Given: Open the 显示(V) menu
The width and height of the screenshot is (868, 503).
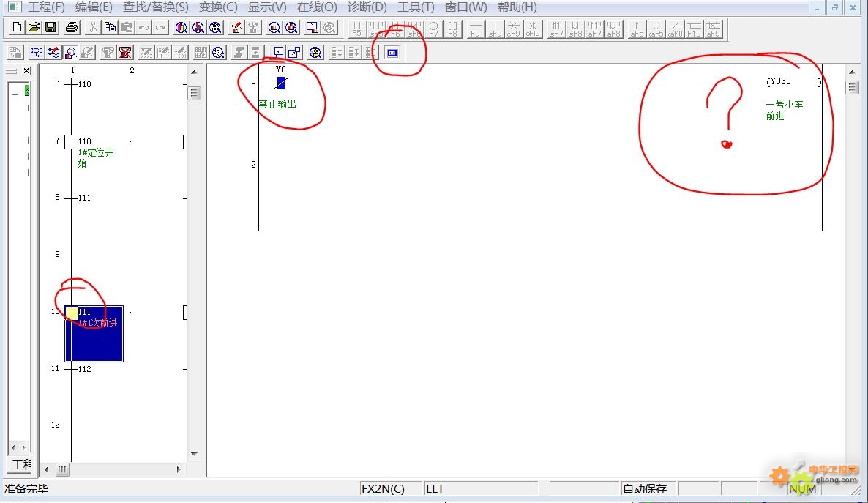Looking at the screenshot, I should pos(267,7).
